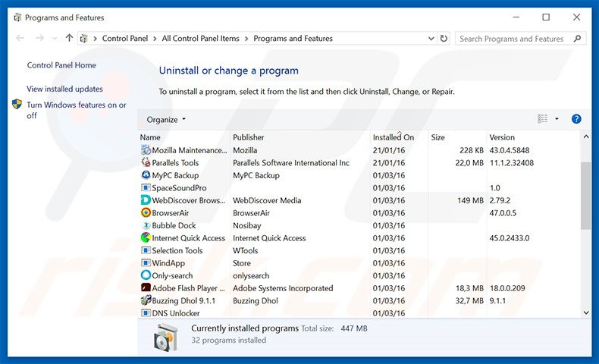Click the address bar Control Panel icon
This screenshot has height=364, width=599.
click(84, 39)
